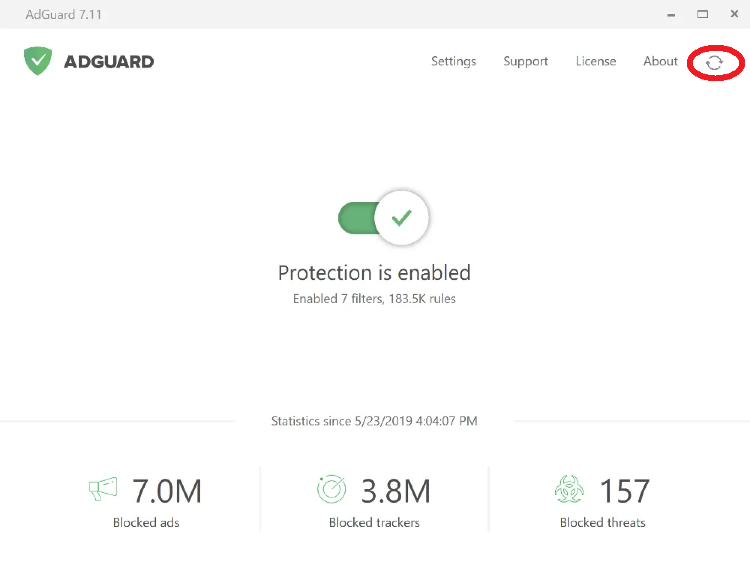Click the 'Protection is enabled' heading

374,273
